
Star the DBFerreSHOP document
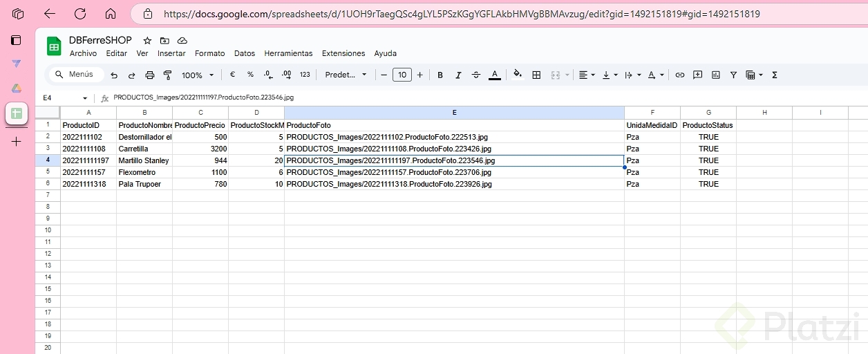tap(147, 41)
